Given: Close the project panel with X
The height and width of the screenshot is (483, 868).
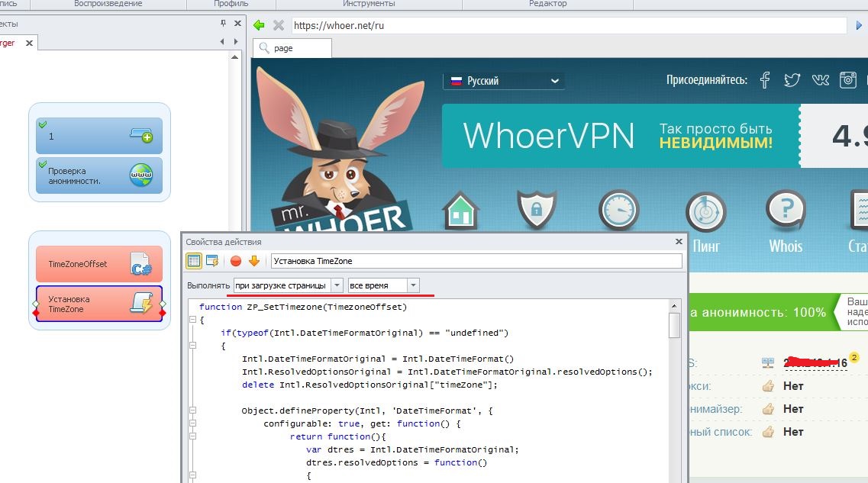Looking at the screenshot, I should (x=237, y=23).
